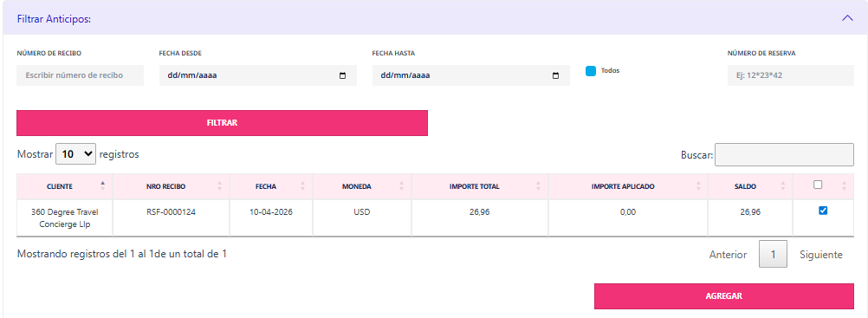This screenshot has height=318, width=868.
Task: Uncheck the RSF-0000124 row checkbox
Action: 823,211
